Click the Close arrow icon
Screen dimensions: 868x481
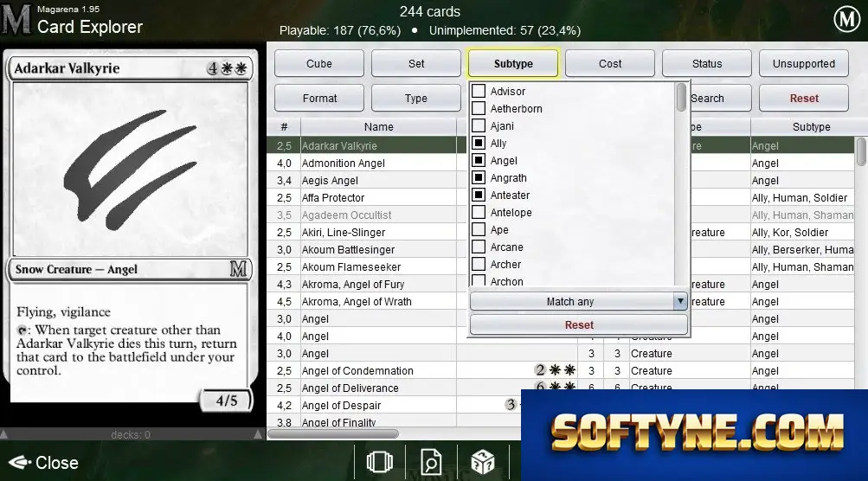point(20,462)
